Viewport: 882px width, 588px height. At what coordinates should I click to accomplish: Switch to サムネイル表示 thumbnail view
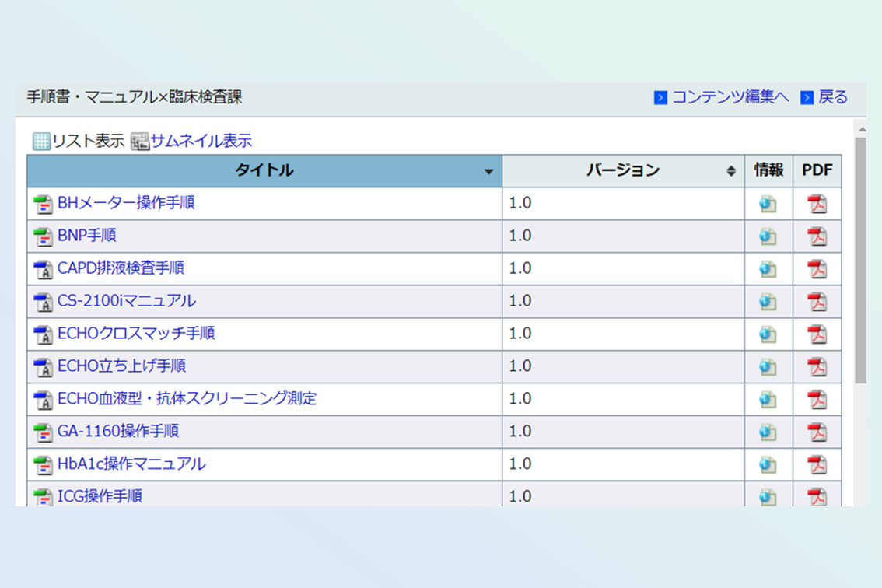click(x=191, y=141)
